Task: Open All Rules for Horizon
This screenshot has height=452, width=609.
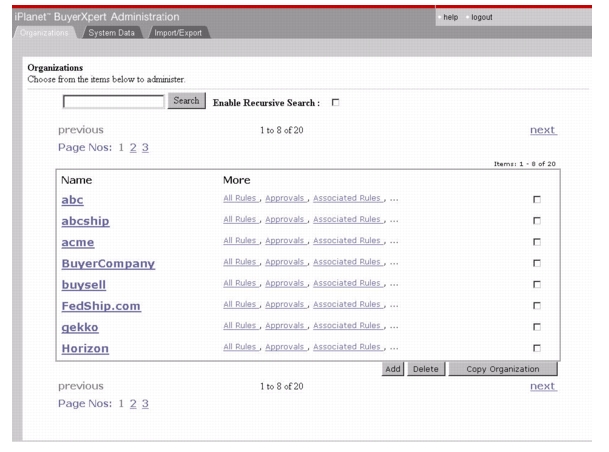Action: (240, 347)
